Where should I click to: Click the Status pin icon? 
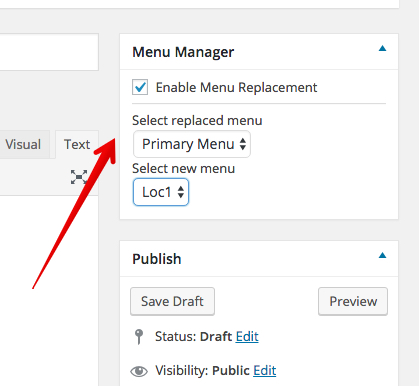click(139, 337)
